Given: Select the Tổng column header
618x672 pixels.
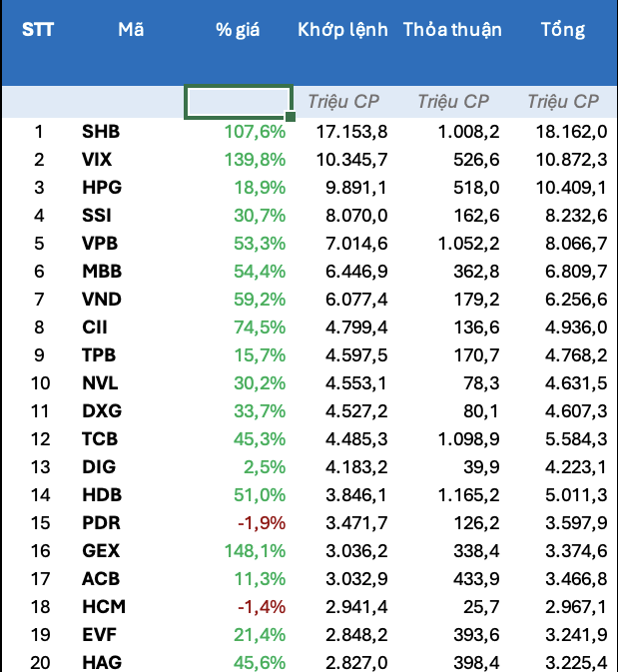Looking at the screenshot, I should pos(562,30).
